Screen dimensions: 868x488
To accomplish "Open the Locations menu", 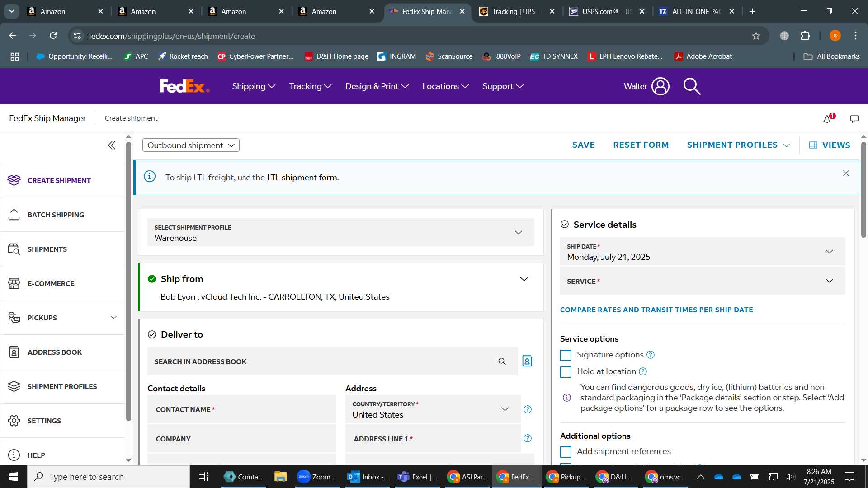I will click(x=445, y=86).
